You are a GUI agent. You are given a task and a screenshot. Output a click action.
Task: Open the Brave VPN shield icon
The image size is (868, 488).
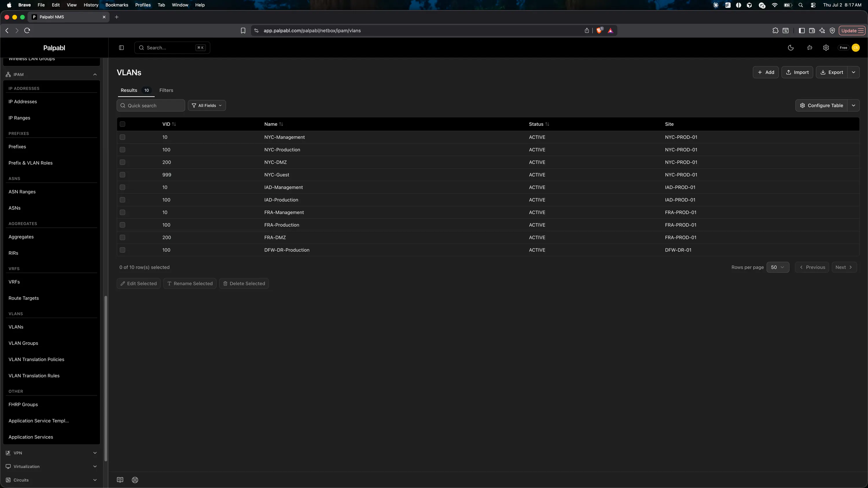[x=832, y=31]
